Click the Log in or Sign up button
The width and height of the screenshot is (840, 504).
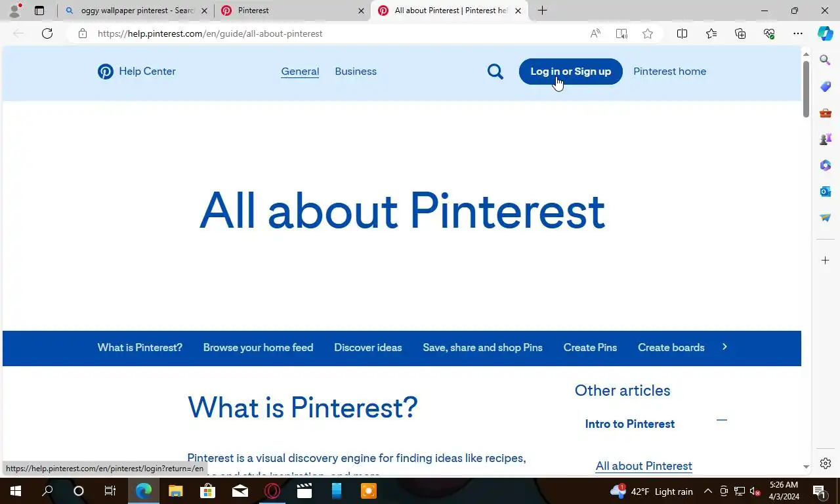(570, 72)
